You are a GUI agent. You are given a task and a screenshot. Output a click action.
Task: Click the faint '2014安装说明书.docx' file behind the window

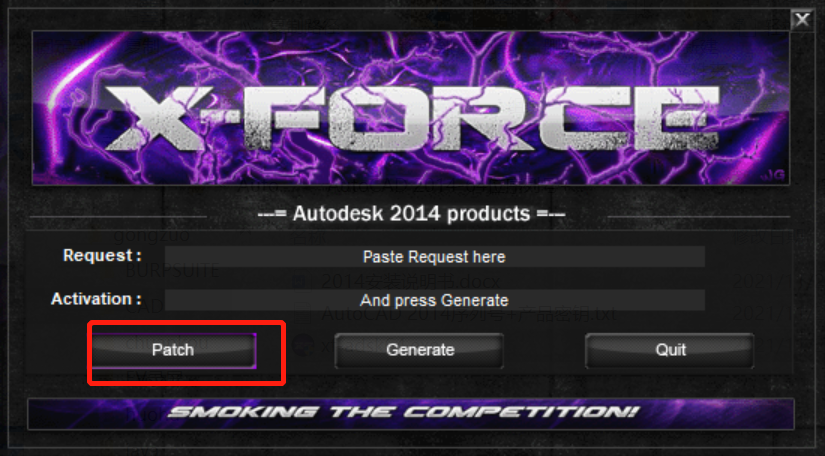410,282
